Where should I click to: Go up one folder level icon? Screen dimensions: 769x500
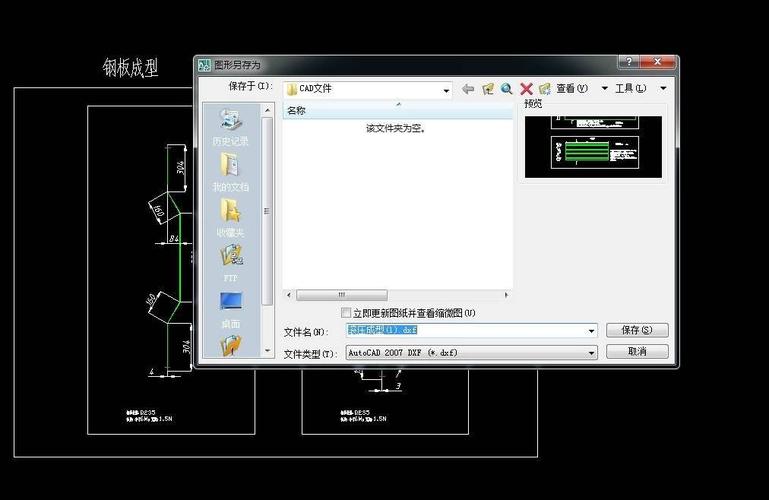[487, 89]
